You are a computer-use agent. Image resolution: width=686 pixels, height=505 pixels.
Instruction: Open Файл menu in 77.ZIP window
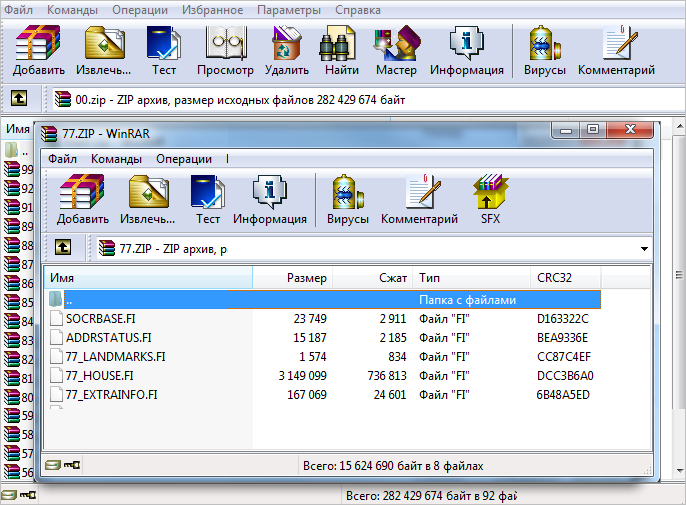pos(62,158)
